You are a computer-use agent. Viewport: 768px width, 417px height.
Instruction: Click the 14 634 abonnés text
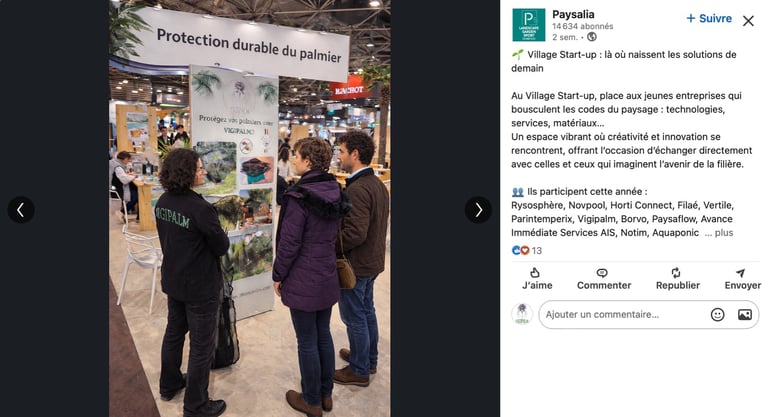pos(582,26)
